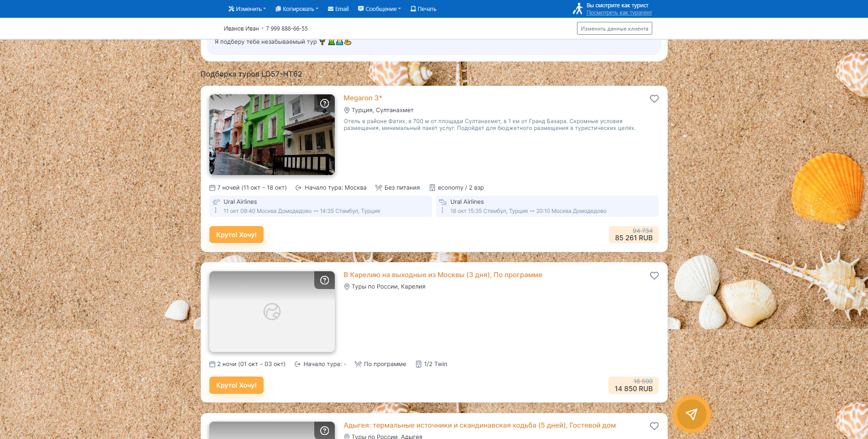Open the Сообщение dropdown menu
The width and height of the screenshot is (868, 439).
click(x=379, y=9)
